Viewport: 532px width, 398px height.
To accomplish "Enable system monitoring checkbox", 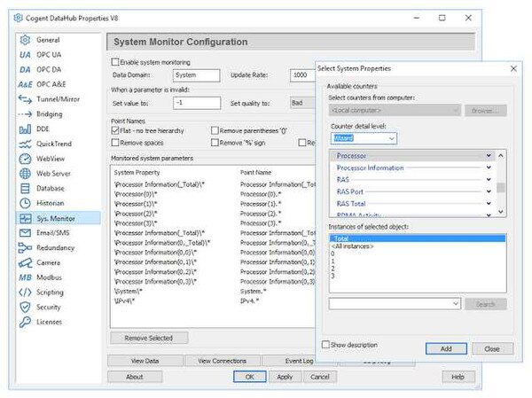I will tap(115, 62).
